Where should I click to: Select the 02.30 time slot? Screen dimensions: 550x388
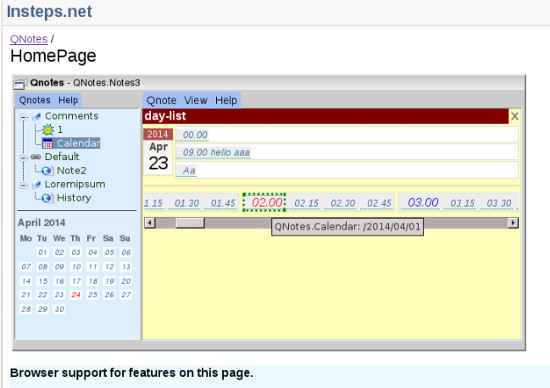point(343,203)
